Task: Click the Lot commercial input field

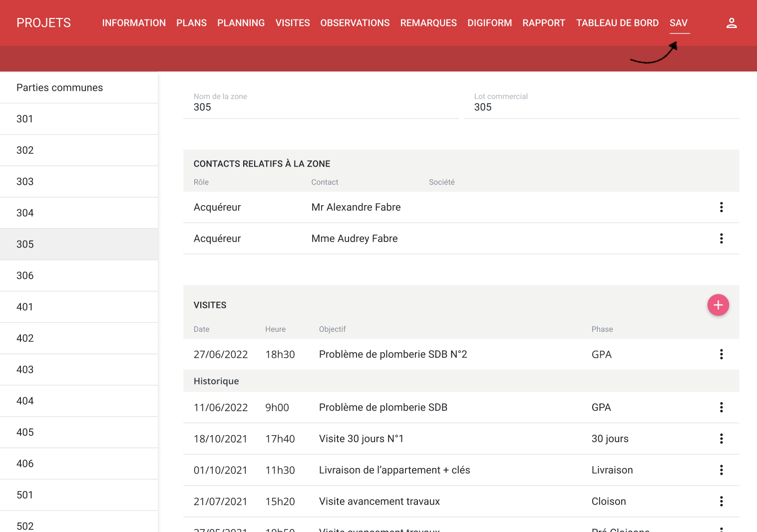Action: 601,107
